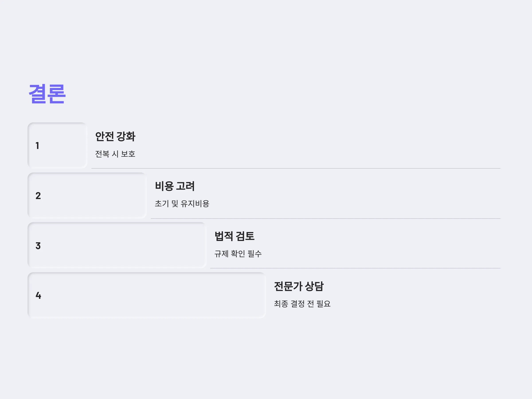532x399 pixels.
Task: Click divider line below 안전 강화 row
Action: click(x=296, y=169)
